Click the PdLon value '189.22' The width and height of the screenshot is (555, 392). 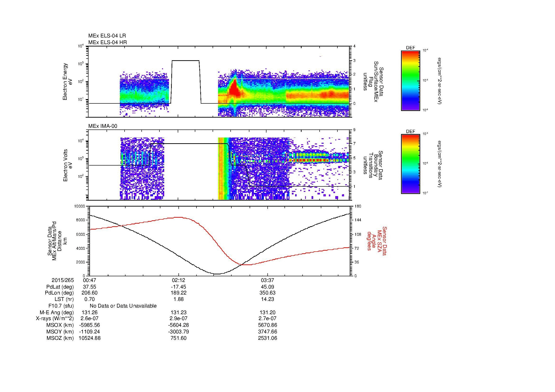(x=178, y=293)
